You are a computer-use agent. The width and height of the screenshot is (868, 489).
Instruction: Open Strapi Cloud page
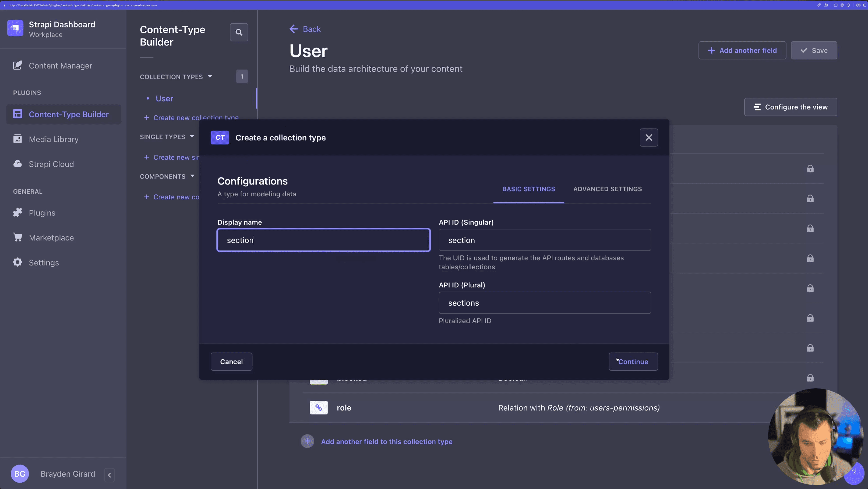tap(44, 164)
